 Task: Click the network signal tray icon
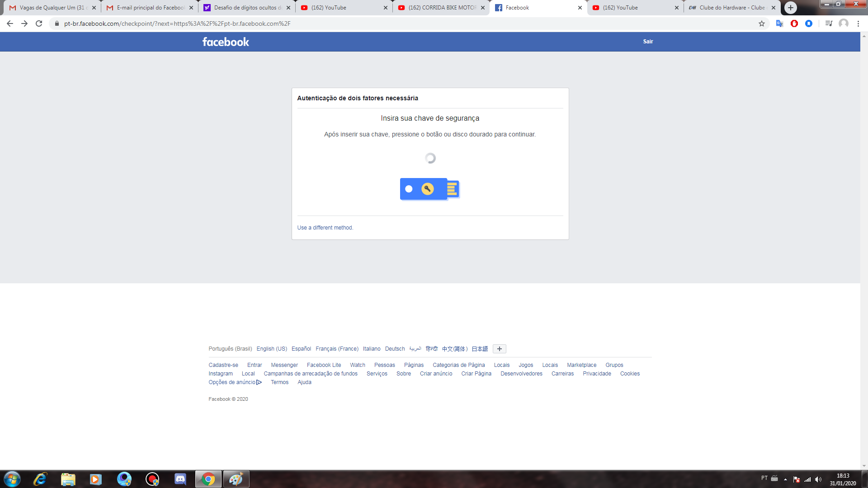coord(807,479)
